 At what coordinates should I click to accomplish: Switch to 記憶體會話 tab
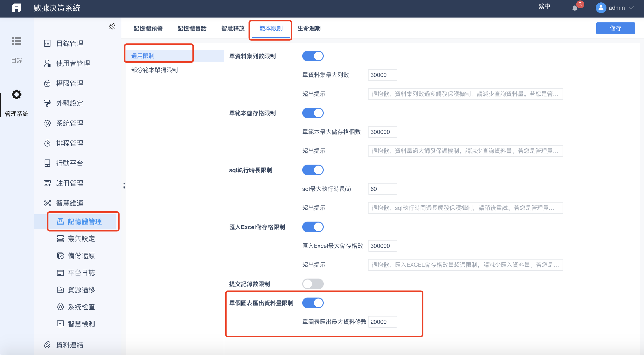(192, 28)
